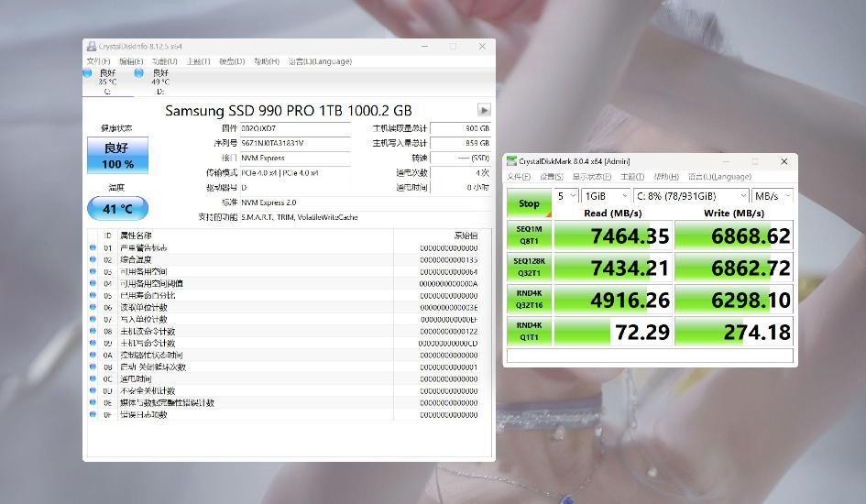Screen dimensions: 866x504
Task: Click the blue status dot of attribute 09
Action: pos(93,343)
